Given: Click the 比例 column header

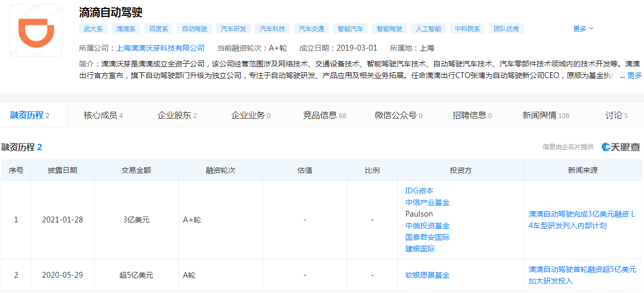Looking at the screenshot, I should [x=372, y=170].
